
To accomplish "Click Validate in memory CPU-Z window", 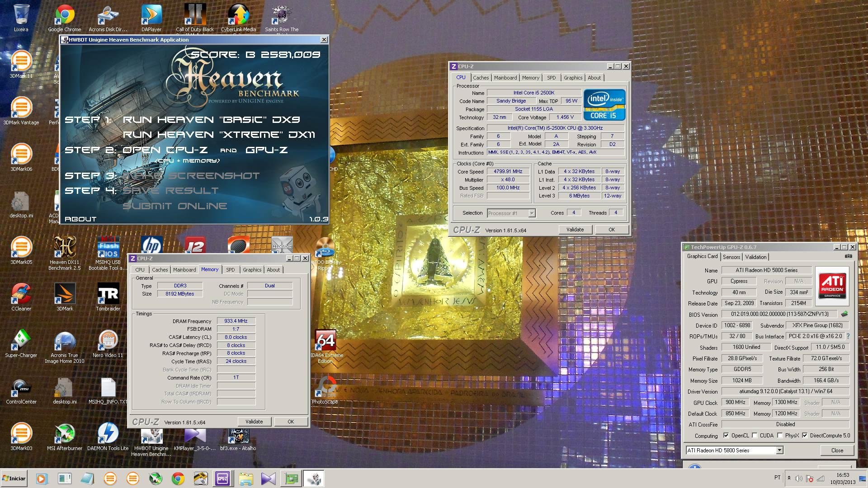I will [254, 422].
